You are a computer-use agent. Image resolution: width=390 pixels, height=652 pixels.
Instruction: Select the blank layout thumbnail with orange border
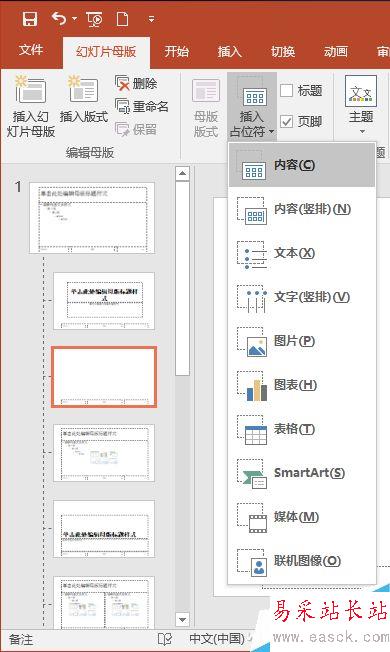[x=104, y=377]
